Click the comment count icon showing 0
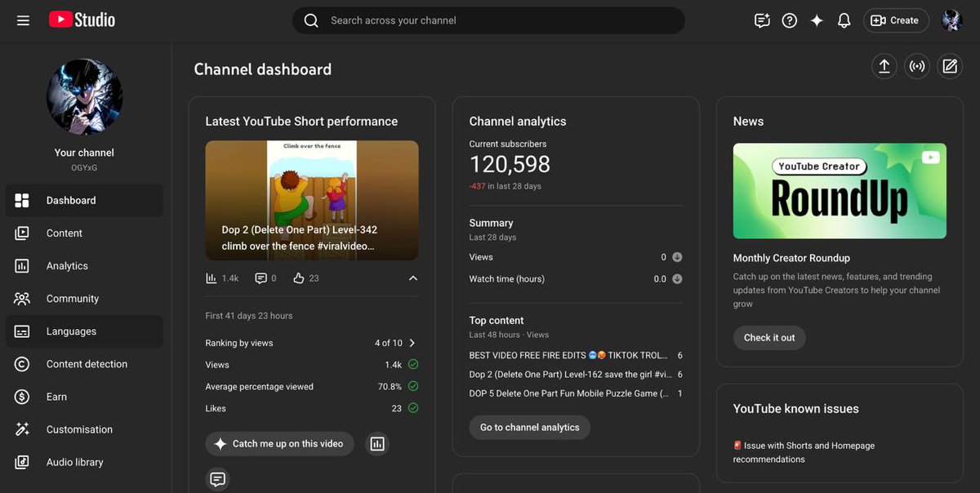The image size is (980, 493). click(261, 278)
